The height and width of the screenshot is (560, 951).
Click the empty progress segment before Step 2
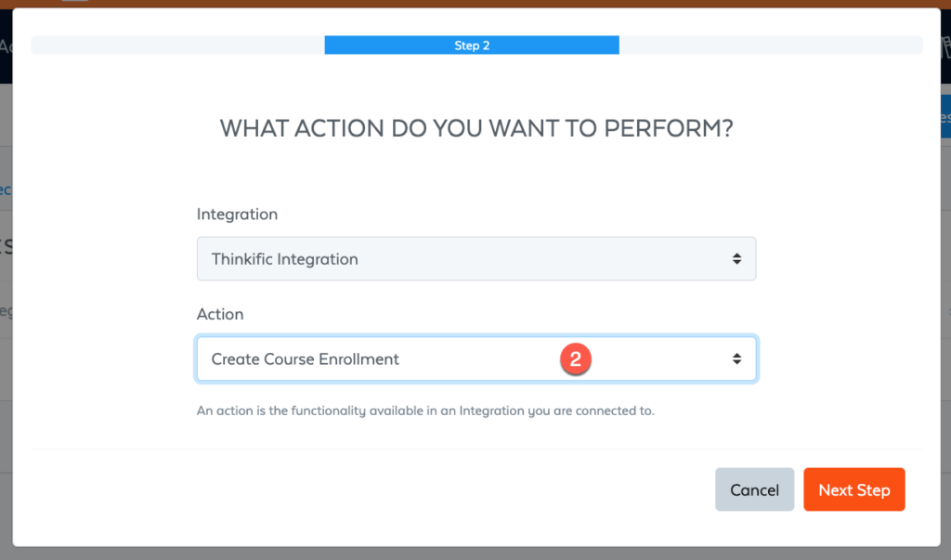(177, 46)
